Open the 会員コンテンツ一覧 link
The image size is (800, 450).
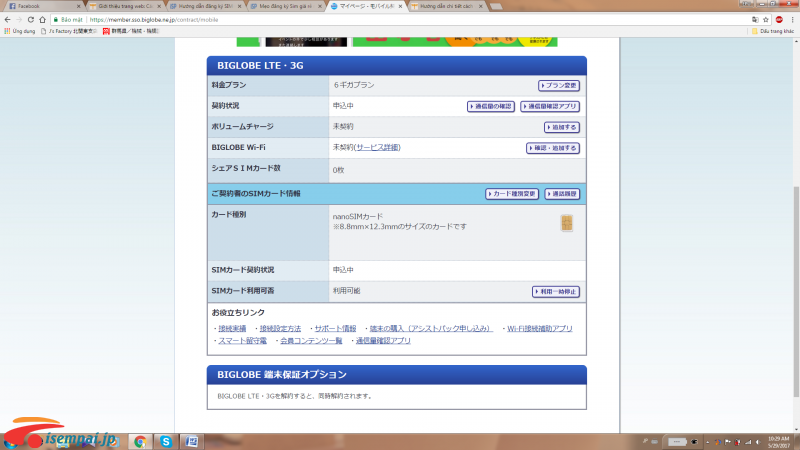pos(311,341)
